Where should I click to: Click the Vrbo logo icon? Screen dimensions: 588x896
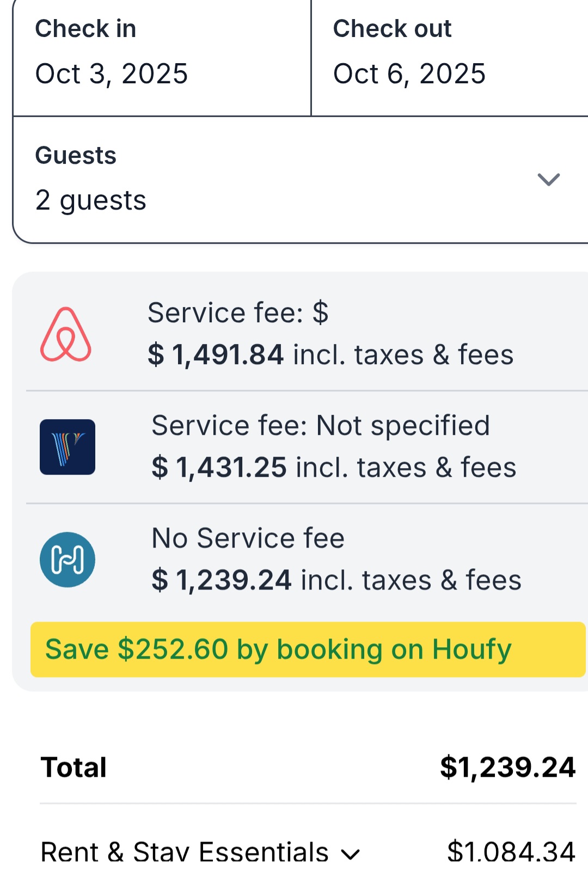pyautogui.click(x=68, y=447)
